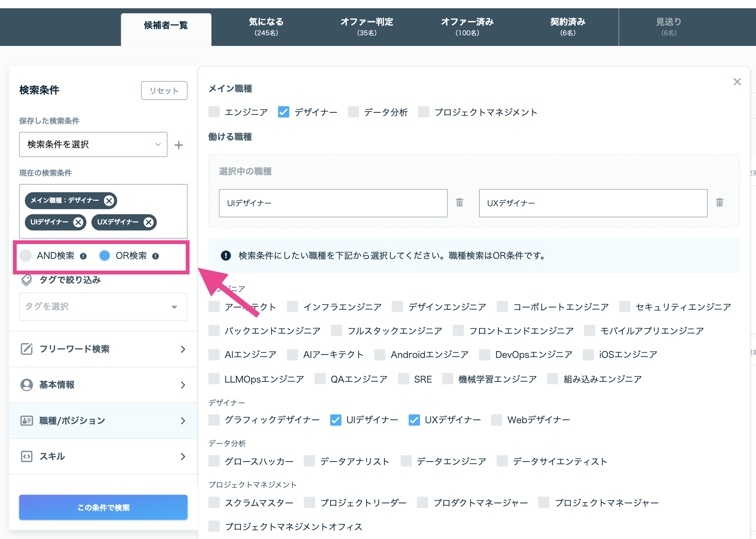This screenshot has height=539, width=756.
Task: Open the オファー済み (100名) tab
Action: [467, 27]
